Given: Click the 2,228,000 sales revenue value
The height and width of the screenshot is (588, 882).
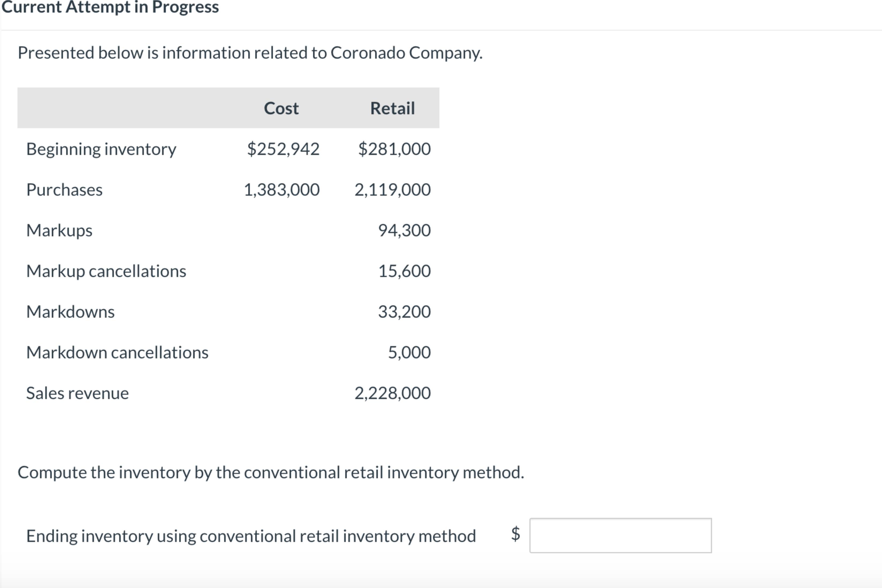Looking at the screenshot, I should tap(393, 393).
